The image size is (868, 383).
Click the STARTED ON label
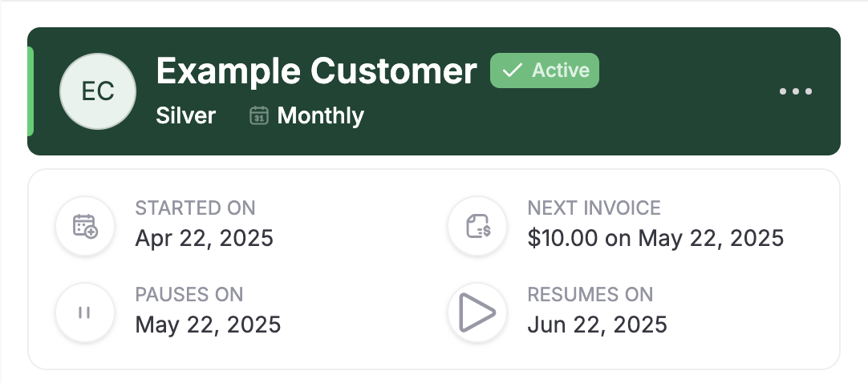[196, 208]
